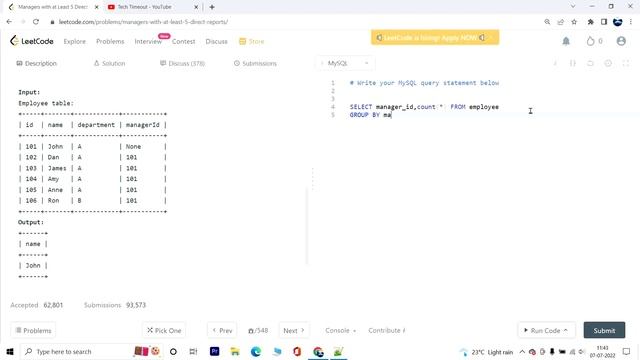Go to the LeetCode logo homepage

point(32,41)
